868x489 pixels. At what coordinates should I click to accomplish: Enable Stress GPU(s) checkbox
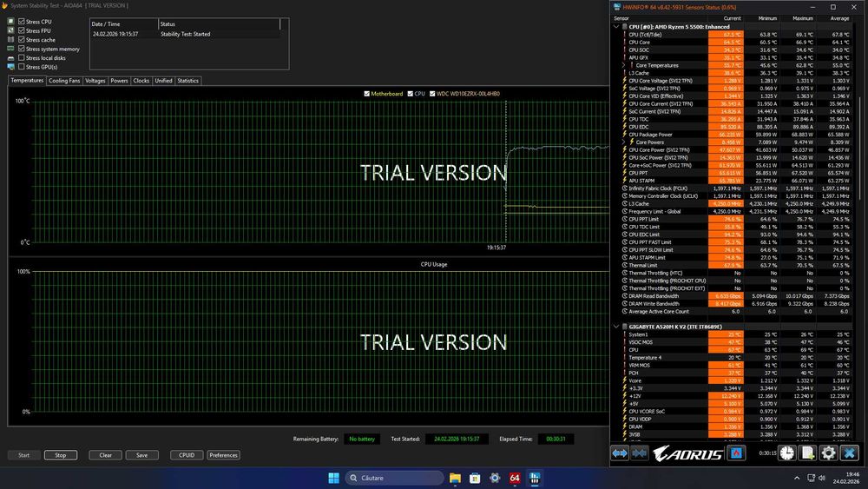22,67
